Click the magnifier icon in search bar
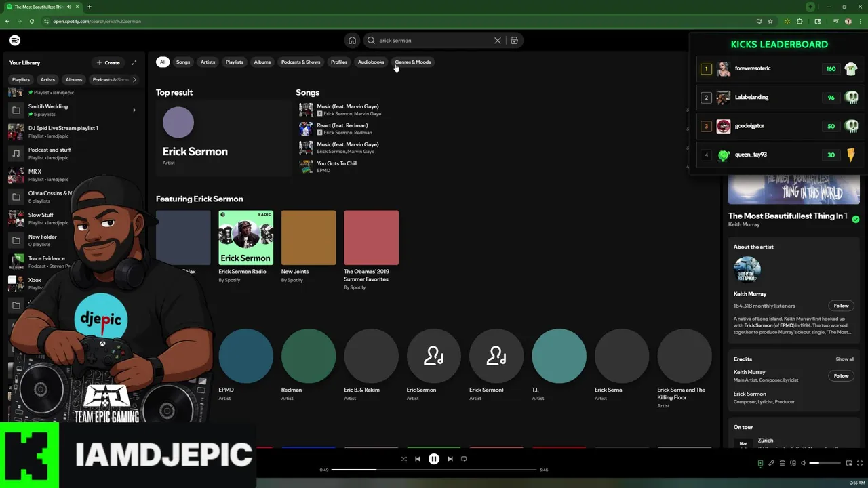Image resolution: width=868 pixels, height=488 pixels. point(371,41)
